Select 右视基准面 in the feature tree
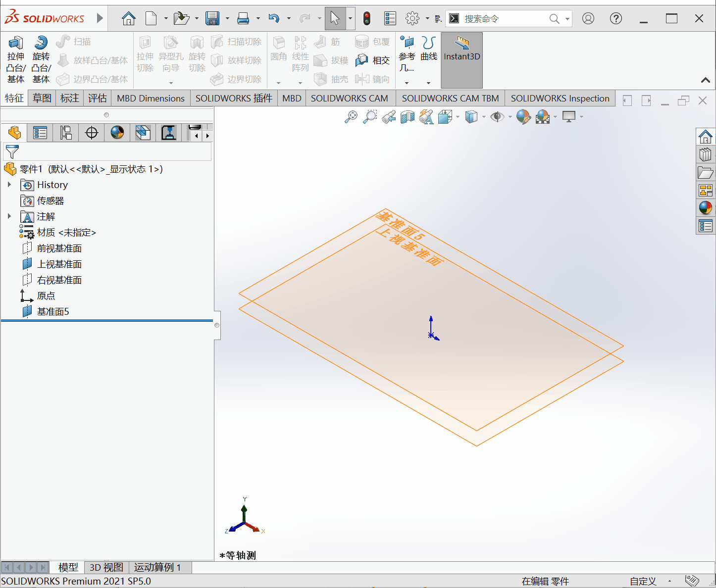 click(x=59, y=280)
